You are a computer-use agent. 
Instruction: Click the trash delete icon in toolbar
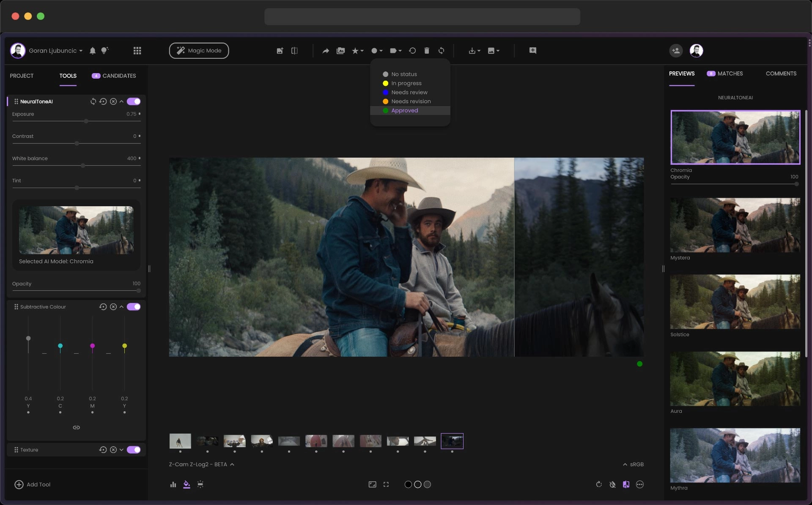click(427, 51)
